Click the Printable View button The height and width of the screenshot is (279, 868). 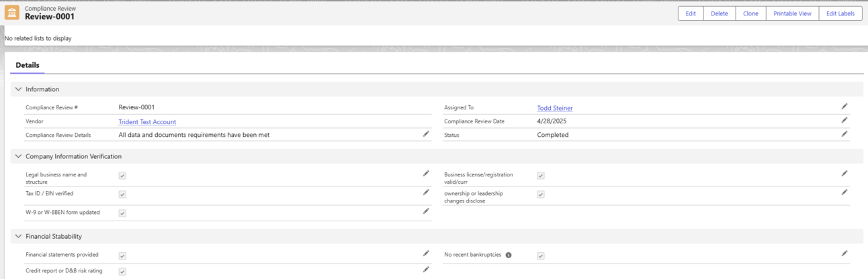792,13
